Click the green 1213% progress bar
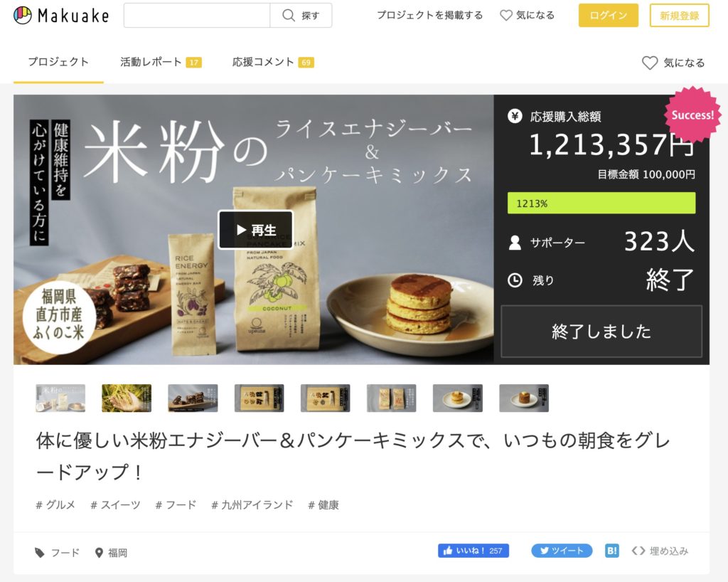Image resolution: width=728 pixels, height=582 pixels. click(x=601, y=203)
